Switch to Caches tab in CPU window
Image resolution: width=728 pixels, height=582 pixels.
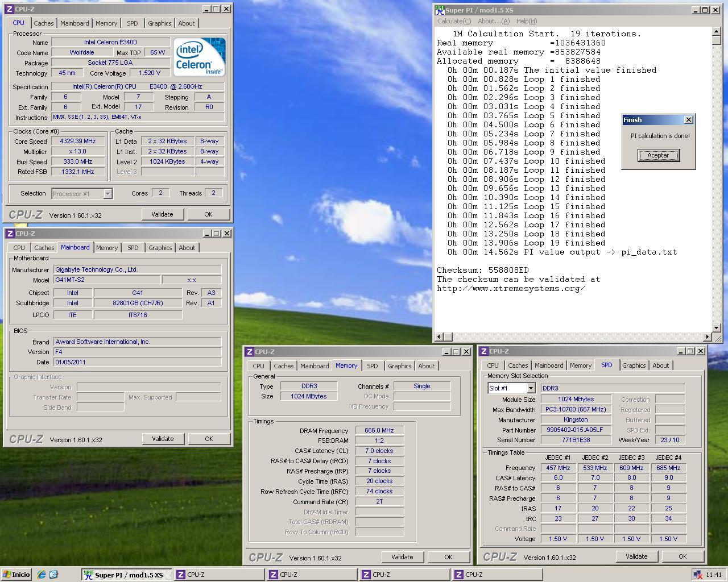tap(43, 23)
